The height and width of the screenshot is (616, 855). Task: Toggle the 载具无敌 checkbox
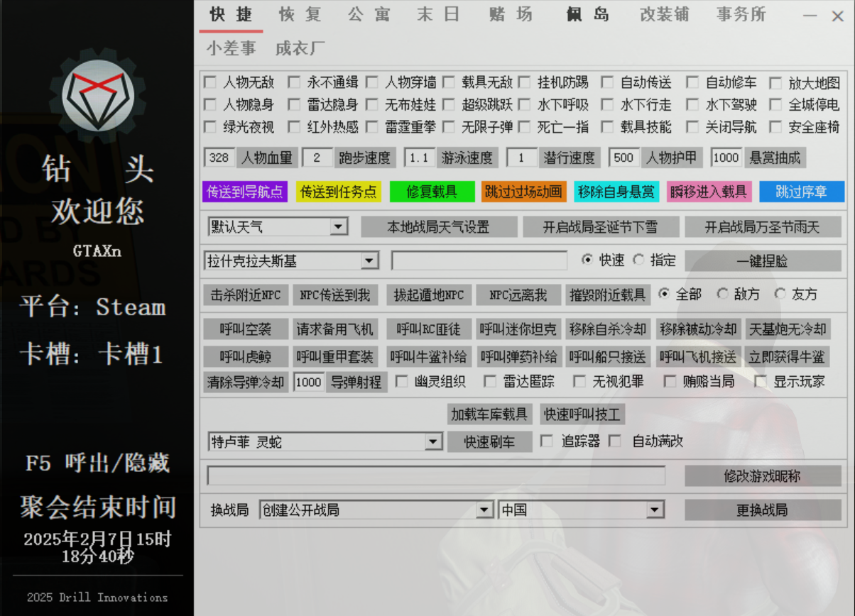449,83
